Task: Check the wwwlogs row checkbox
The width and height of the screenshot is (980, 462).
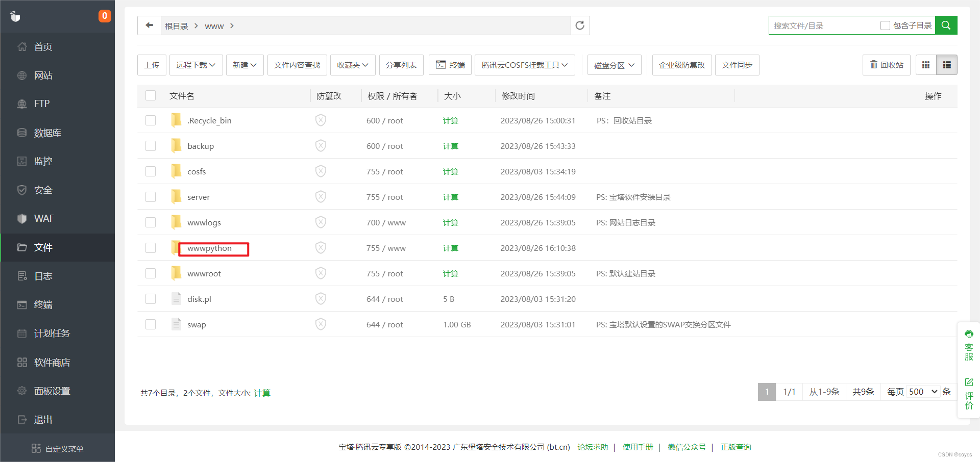Action: [x=151, y=222]
